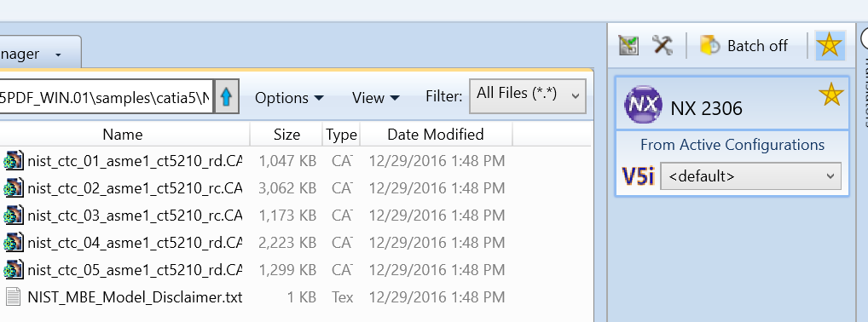Click the blue up-folder arrow button
Screen dimensions: 868x322
click(x=227, y=97)
